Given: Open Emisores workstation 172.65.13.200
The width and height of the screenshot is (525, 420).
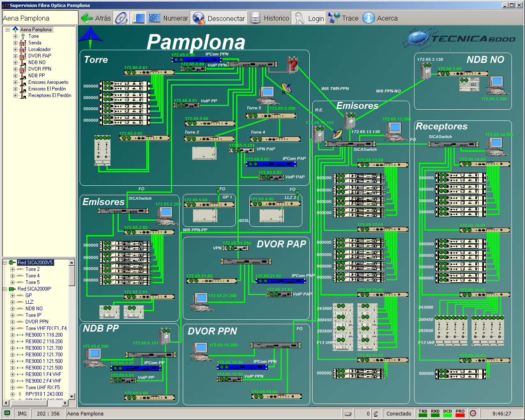Looking at the screenshot, I should pyautogui.click(x=396, y=132).
